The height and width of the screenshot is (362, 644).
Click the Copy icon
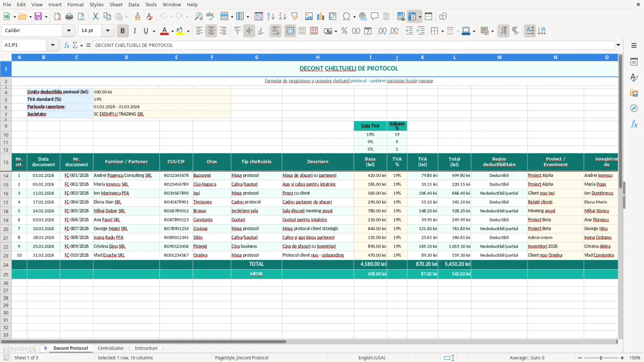pyautogui.click(x=107, y=17)
